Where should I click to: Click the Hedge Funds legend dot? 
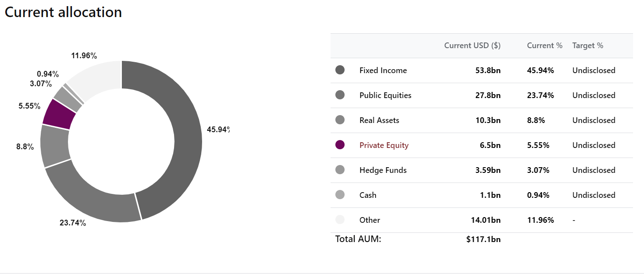click(x=340, y=170)
